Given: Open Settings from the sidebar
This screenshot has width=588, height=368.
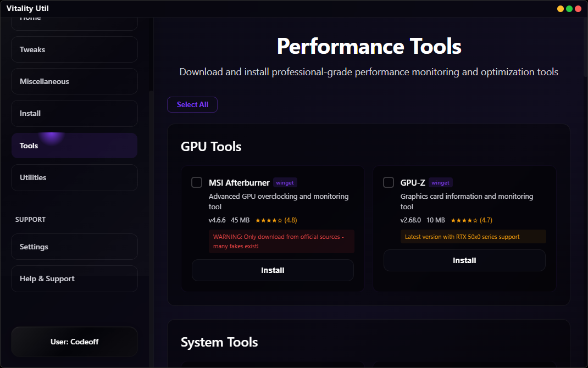Looking at the screenshot, I should tap(74, 247).
